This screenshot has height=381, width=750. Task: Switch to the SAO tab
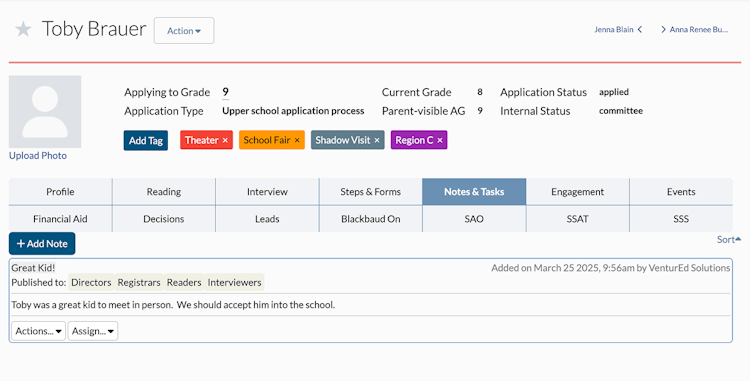click(x=474, y=219)
